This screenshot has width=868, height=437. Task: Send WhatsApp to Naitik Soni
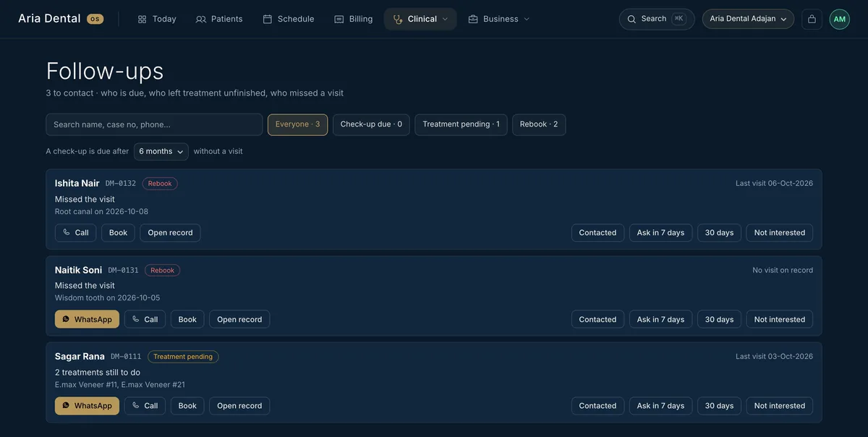point(87,319)
